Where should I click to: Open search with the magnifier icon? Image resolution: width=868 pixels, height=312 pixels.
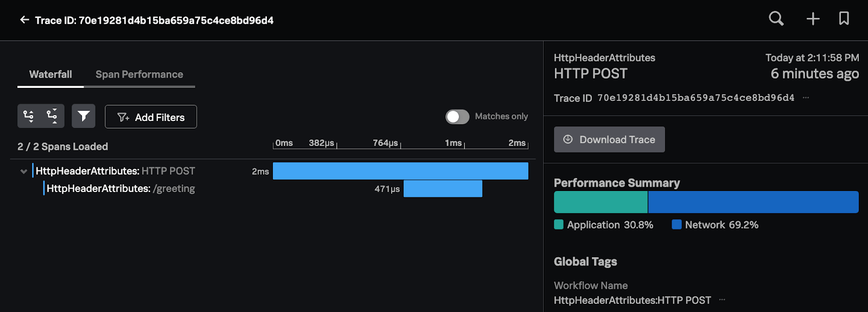click(776, 19)
